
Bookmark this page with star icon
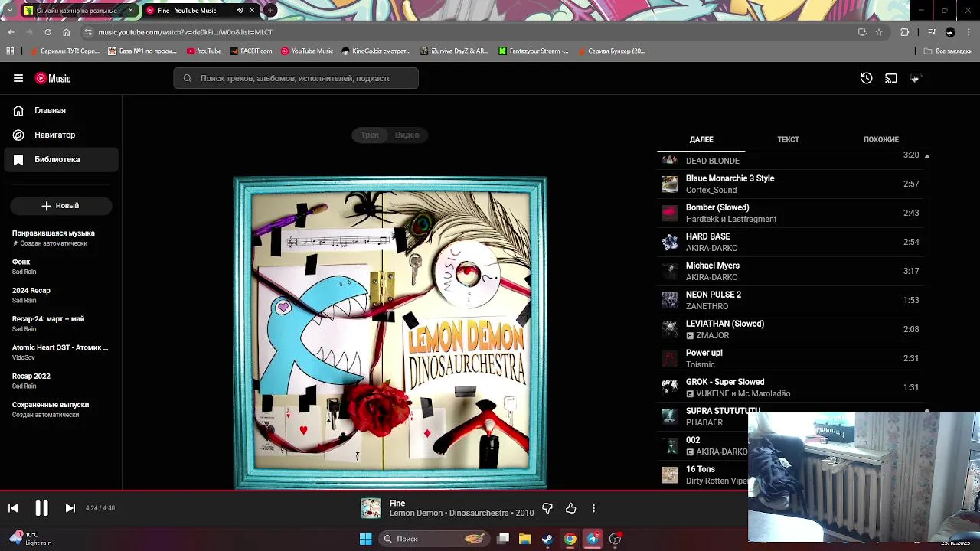(x=879, y=32)
